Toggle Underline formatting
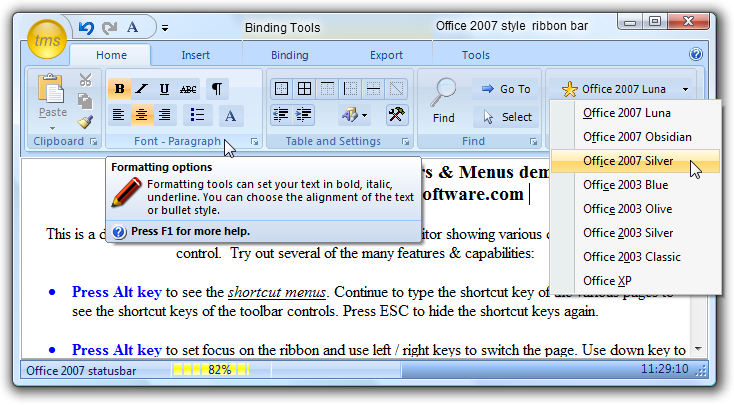The image size is (734, 405). point(164,88)
